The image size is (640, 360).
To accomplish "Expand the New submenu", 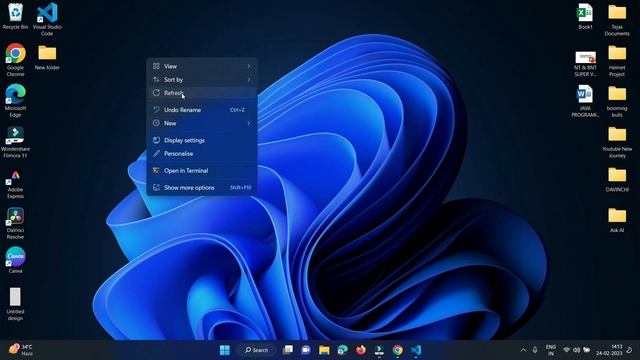I will [x=202, y=123].
